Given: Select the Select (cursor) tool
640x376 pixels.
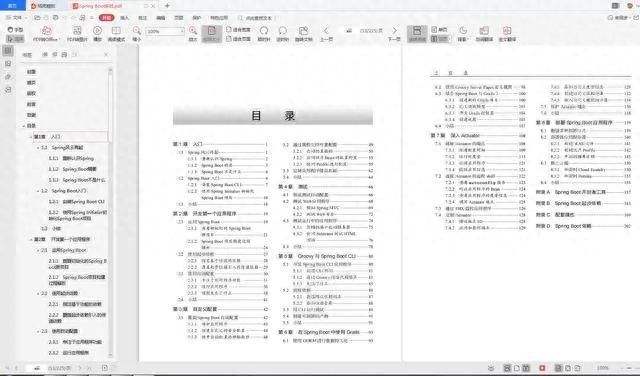Looking at the screenshot, I should (16, 39).
